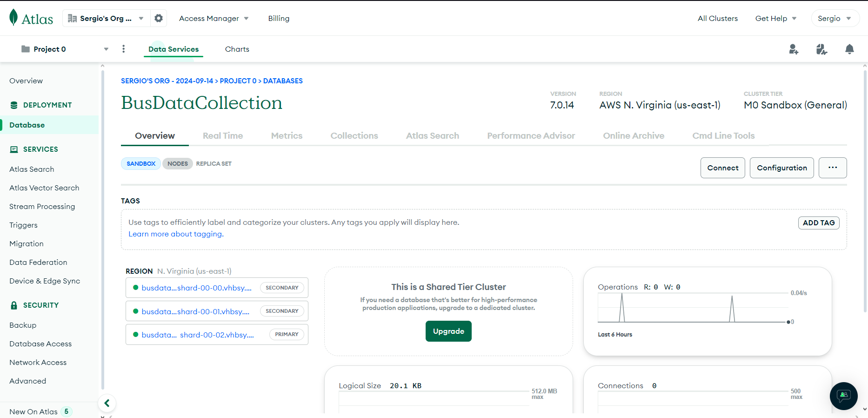Open the shard-00-02 primary node link
Viewport: 868px width, 418px height.
198,335
